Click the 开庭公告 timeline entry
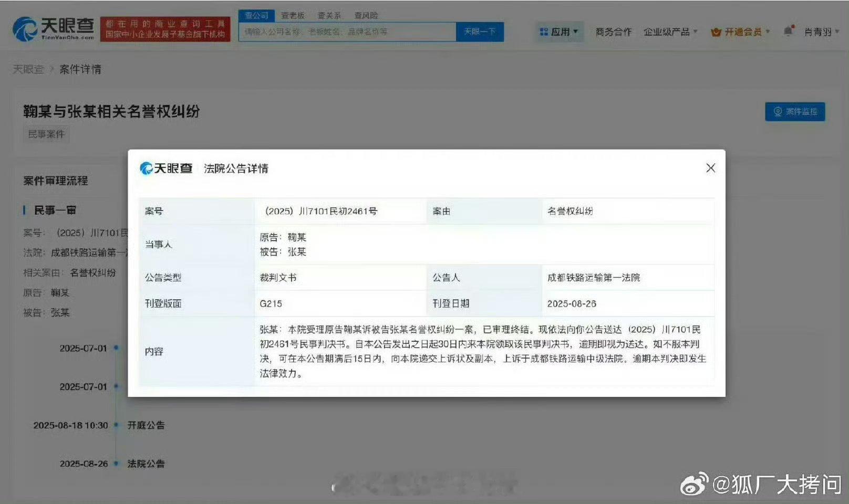 tap(146, 425)
